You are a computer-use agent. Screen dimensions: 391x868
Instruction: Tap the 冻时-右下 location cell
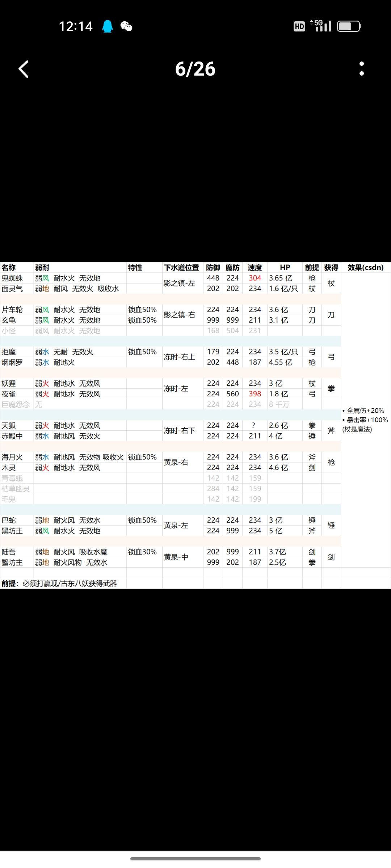click(180, 430)
